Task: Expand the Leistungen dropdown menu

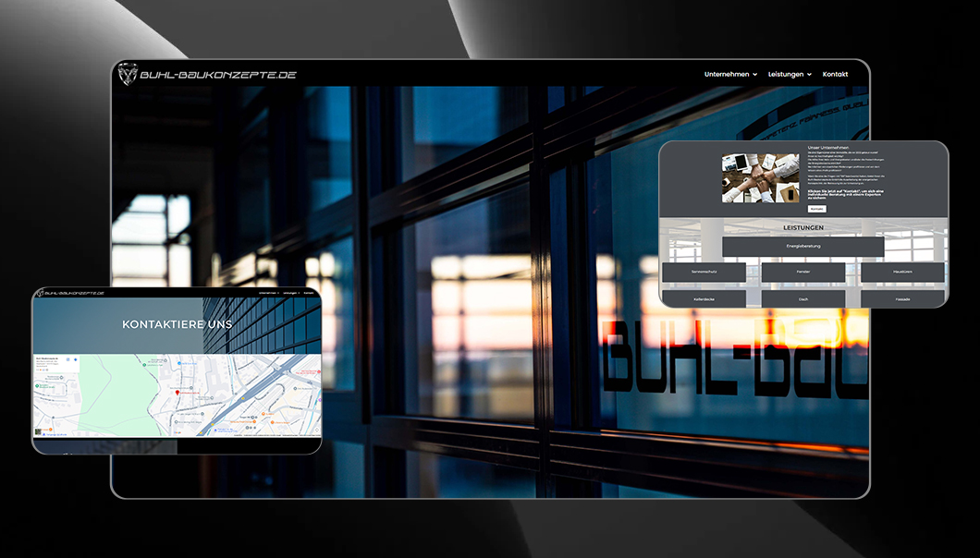Action: [790, 74]
